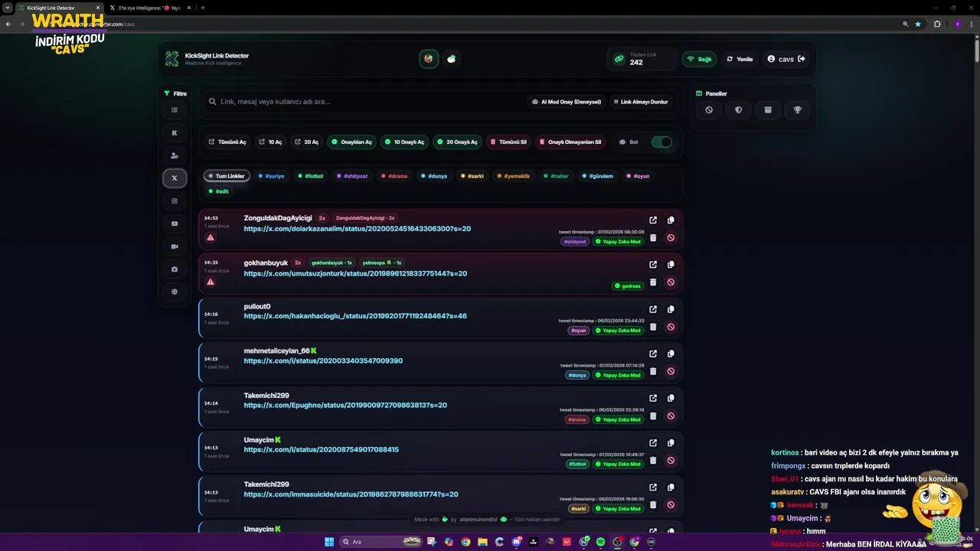Copy the 14:14 Takemichi299 Epughno link
The height and width of the screenshot is (551, 980).
tap(671, 398)
